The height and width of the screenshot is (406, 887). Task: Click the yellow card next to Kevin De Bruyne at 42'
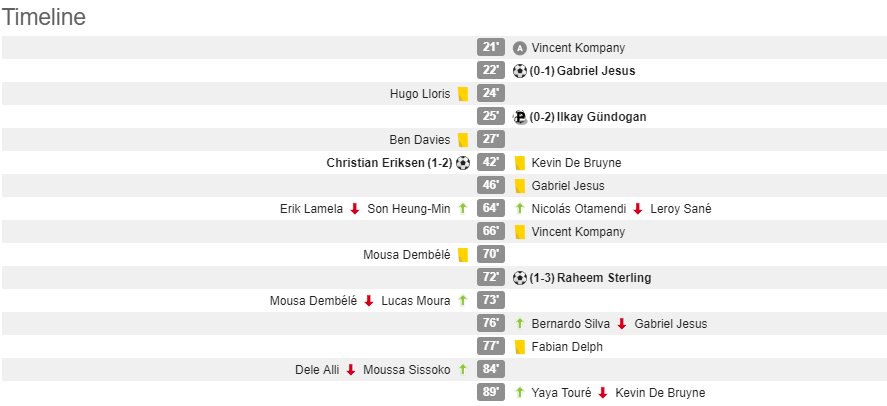(x=520, y=163)
